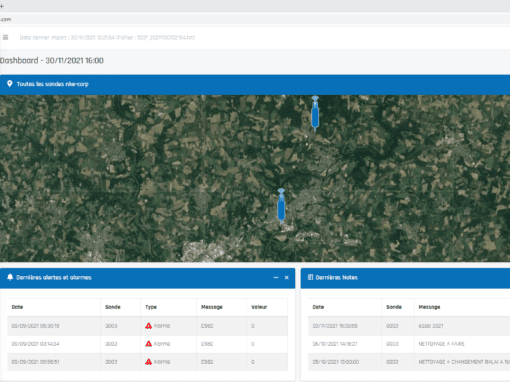Click the bell icon in alerts panel header
Image resolution: width=510 pixels, height=382 pixels.
click(x=10, y=277)
